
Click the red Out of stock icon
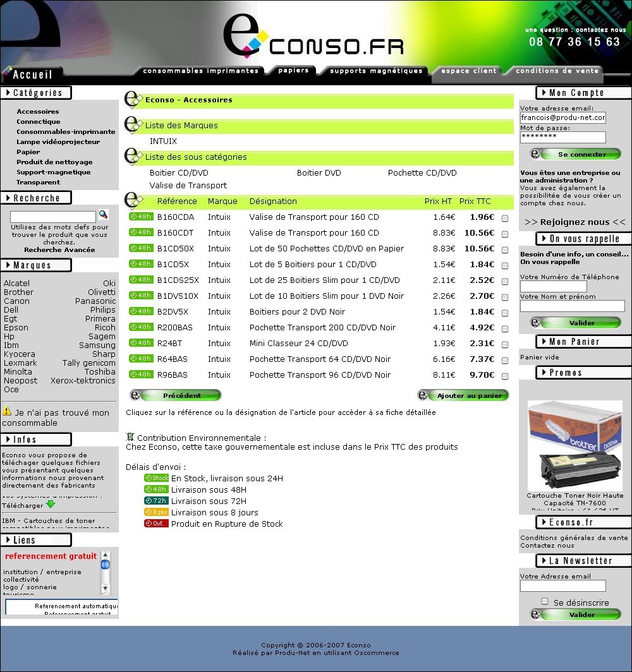[x=156, y=524]
